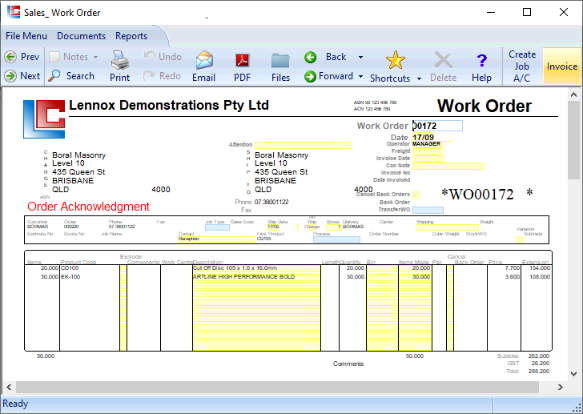Delete the current work order
The width and height of the screenshot is (583, 414).
[443, 66]
